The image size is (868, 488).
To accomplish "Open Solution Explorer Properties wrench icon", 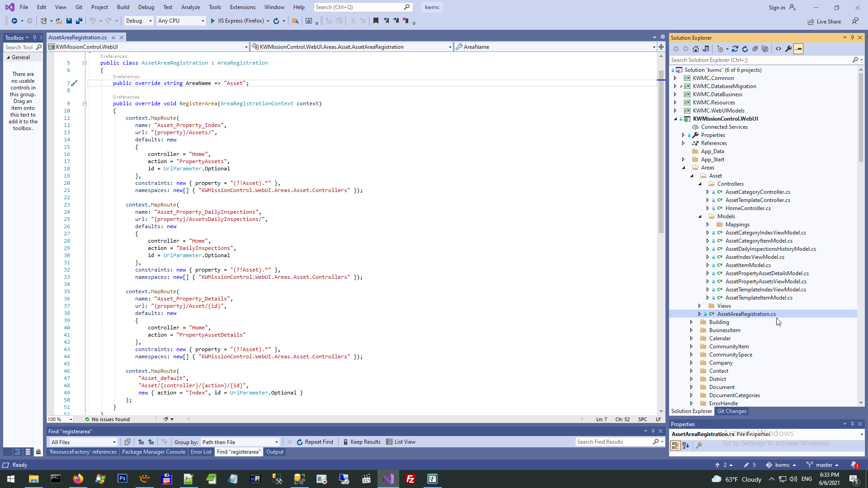I will pyautogui.click(x=788, y=49).
